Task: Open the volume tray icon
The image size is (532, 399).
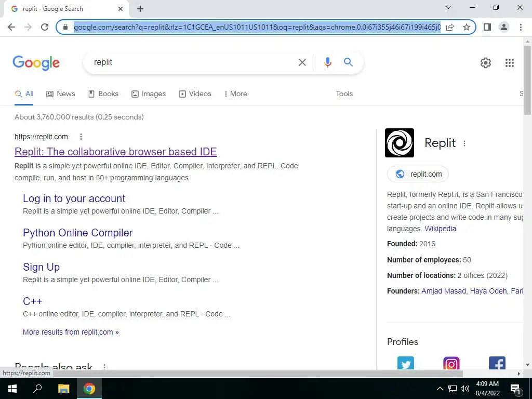Action: coord(465,389)
